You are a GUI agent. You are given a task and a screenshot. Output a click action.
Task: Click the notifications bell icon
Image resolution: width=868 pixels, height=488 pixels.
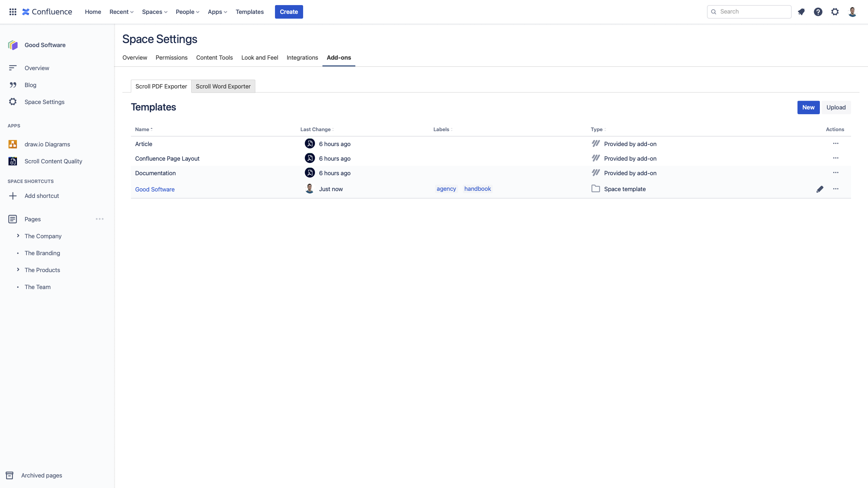(801, 12)
